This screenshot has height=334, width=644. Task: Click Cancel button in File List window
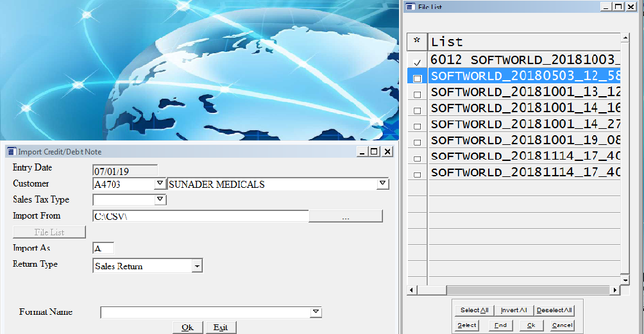(x=562, y=326)
